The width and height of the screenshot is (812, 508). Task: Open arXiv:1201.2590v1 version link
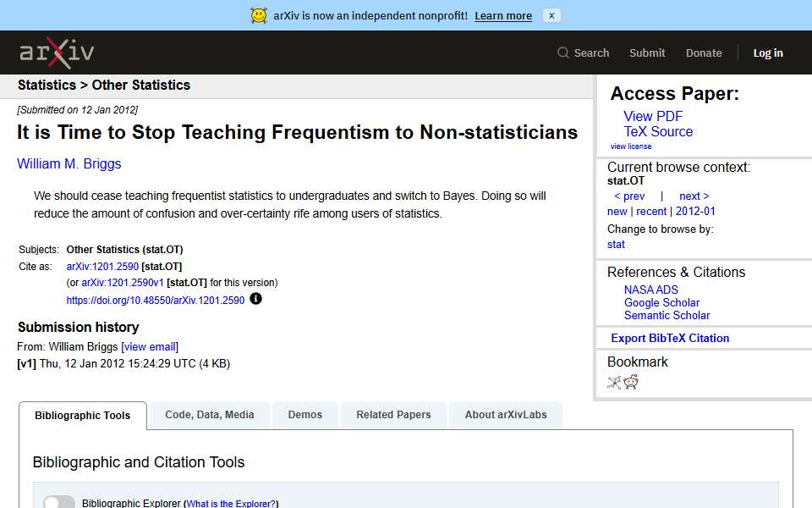click(122, 283)
